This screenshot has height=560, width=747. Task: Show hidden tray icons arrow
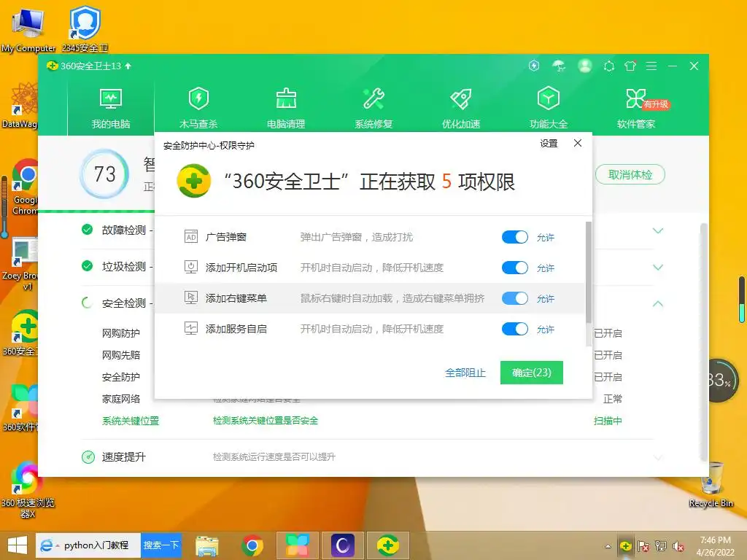[608, 547]
